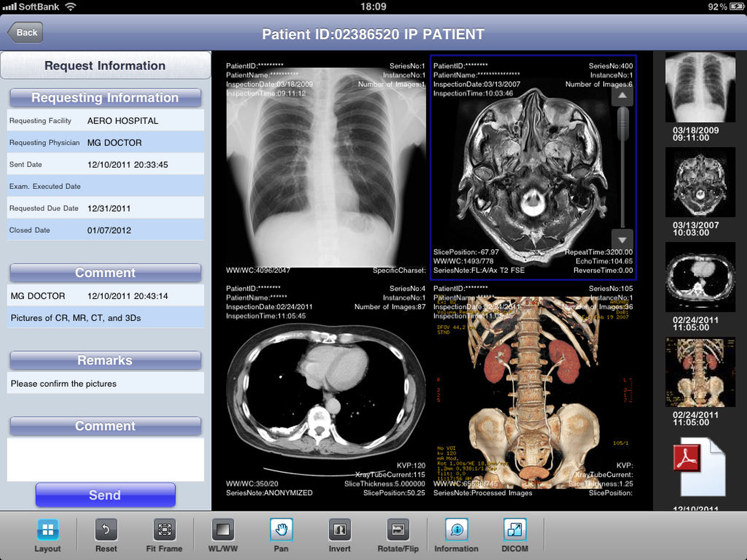Select the Request Information tab
The width and height of the screenshot is (747, 560).
tap(105, 66)
